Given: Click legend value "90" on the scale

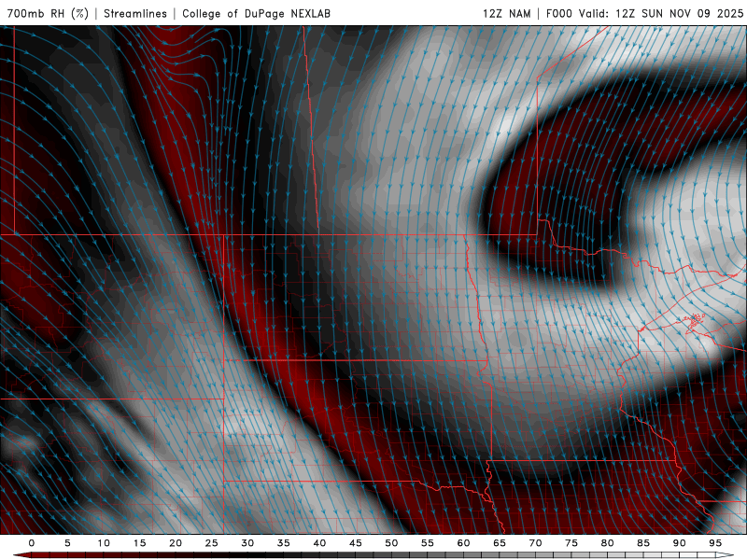Looking at the screenshot, I should point(680,543).
